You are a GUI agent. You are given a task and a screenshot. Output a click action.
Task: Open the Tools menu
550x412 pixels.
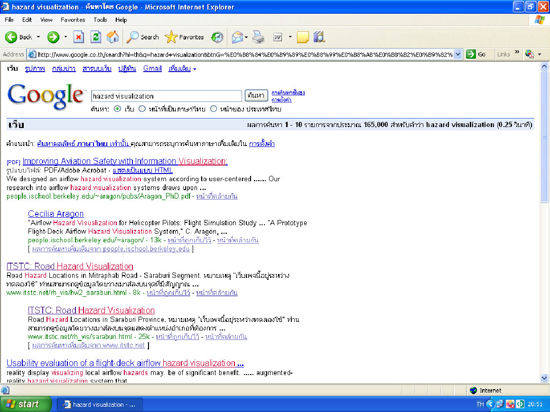pyautogui.click(x=100, y=20)
